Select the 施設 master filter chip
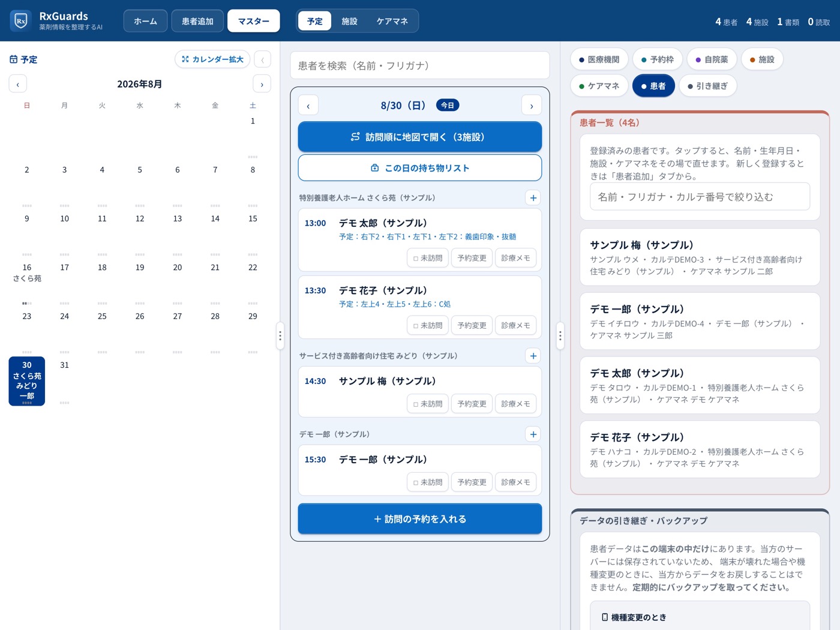Screen dimensions: 840x630 (762, 59)
